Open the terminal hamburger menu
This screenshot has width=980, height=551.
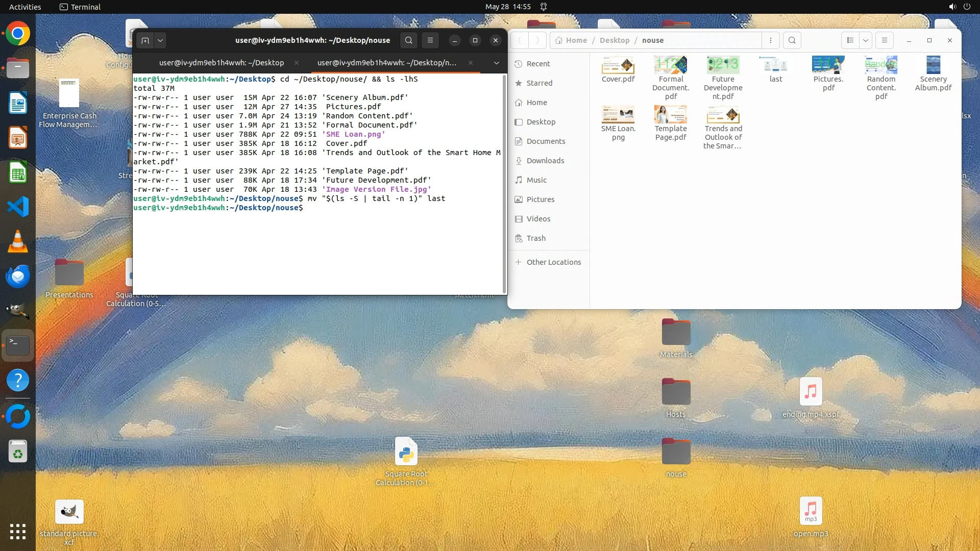click(x=430, y=40)
